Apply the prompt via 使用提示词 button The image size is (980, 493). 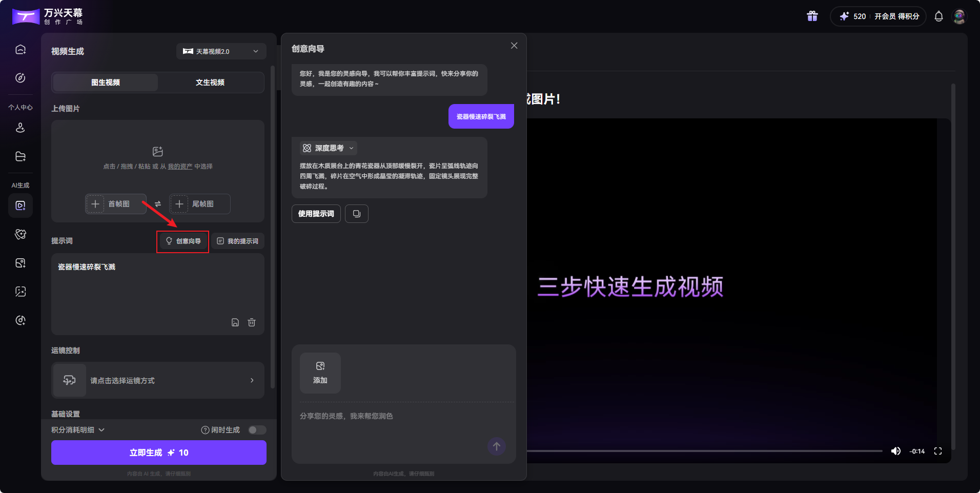[316, 214]
